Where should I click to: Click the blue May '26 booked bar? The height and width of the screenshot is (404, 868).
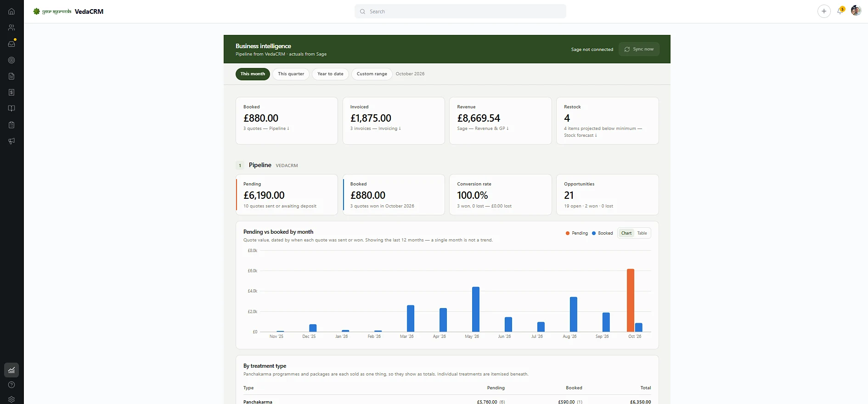point(476,309)
